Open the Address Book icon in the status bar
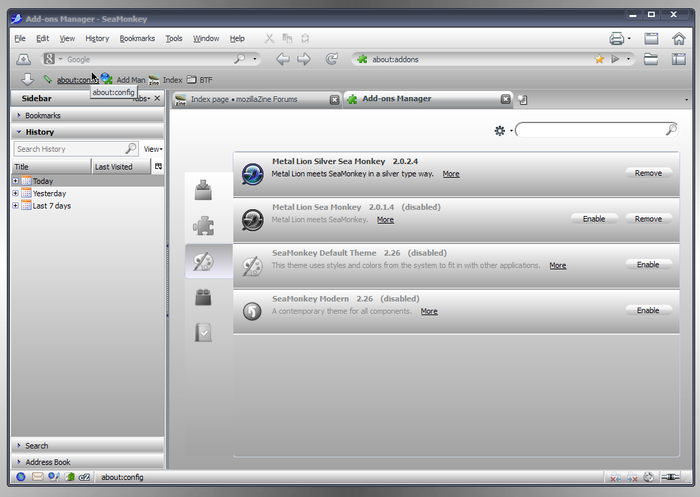The height and width of the screenshot is (497, 700). pos(70,477)
